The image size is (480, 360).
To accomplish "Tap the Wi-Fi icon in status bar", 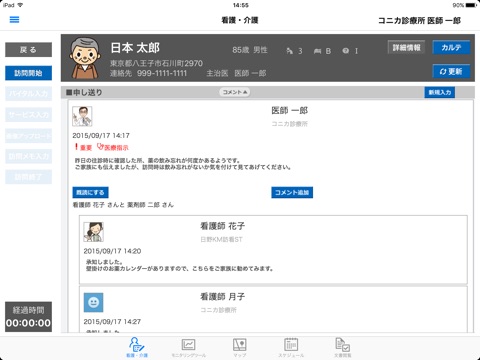I will (20, 5).
